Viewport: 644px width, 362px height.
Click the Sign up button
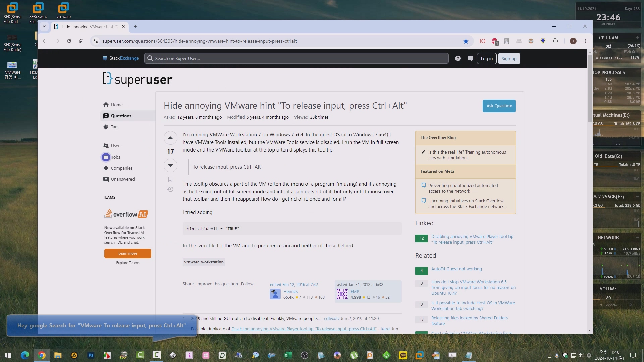[x=509, y=58]
